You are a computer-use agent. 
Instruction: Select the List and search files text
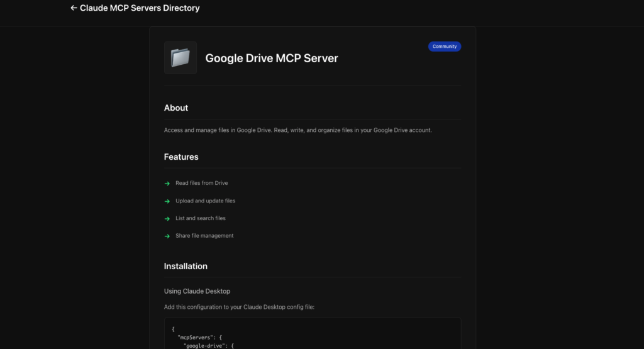[200, 218]
